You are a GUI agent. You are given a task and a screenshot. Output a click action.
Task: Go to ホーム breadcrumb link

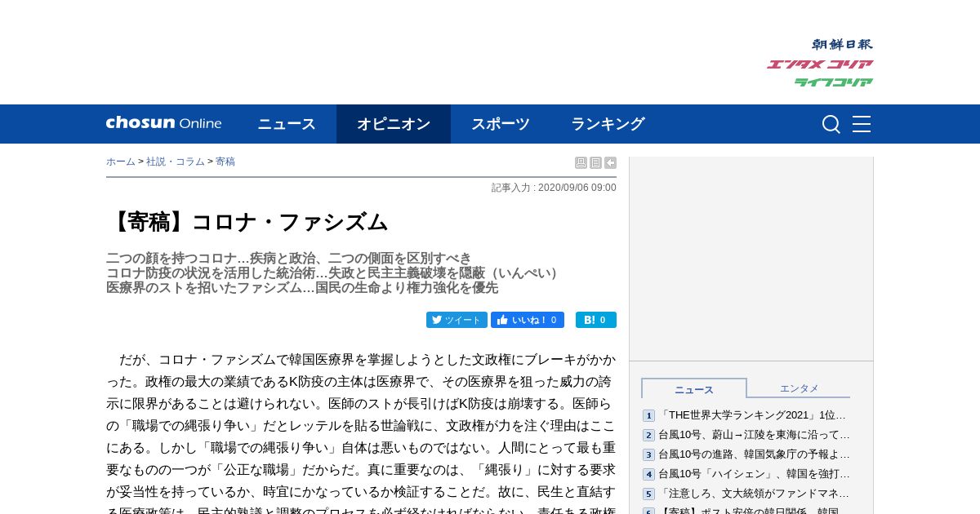121,162
